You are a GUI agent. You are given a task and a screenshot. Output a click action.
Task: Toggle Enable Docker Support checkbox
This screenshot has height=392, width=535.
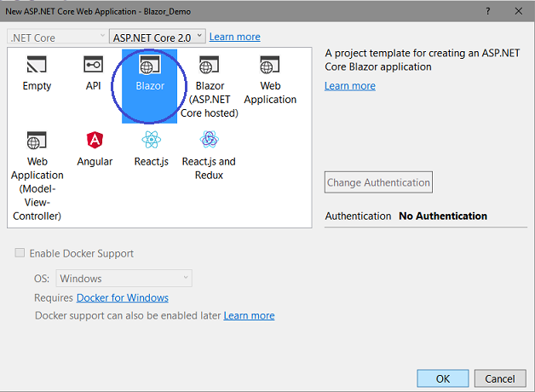(x=20, y=253)
